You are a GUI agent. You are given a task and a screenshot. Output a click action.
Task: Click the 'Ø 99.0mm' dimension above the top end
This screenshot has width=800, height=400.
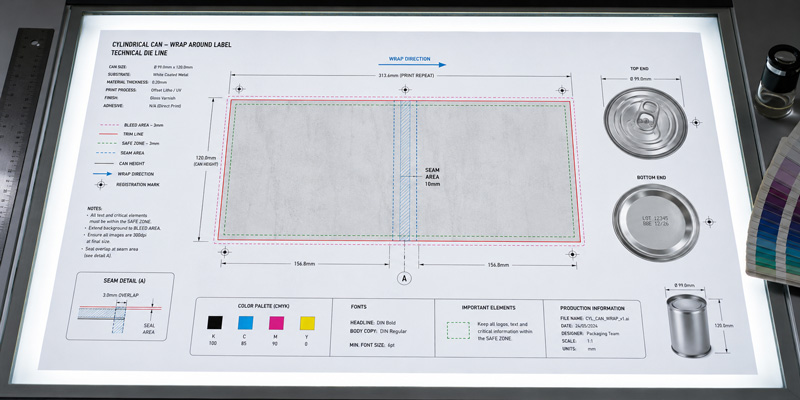[x=641, y=79]
